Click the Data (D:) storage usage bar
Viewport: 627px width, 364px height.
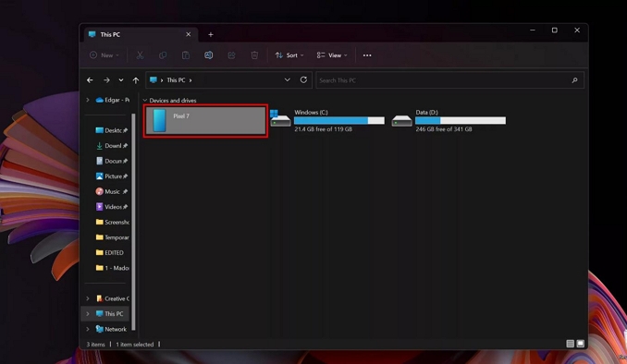(x=461, y=120)
